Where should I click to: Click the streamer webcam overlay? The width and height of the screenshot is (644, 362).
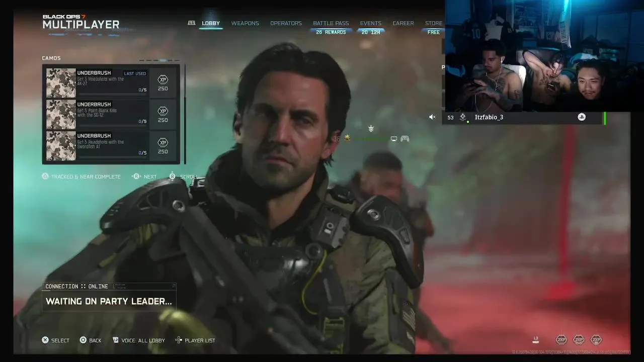tap(544, 56)
